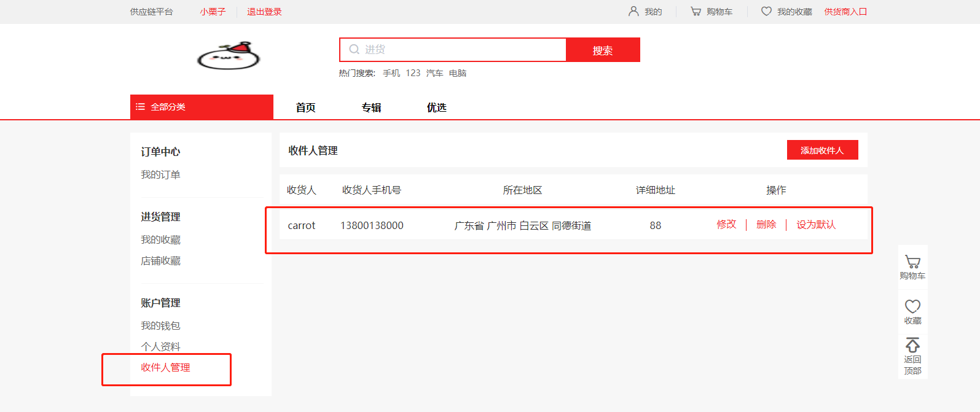Go to the 优选 tab

tap(436, 107)
